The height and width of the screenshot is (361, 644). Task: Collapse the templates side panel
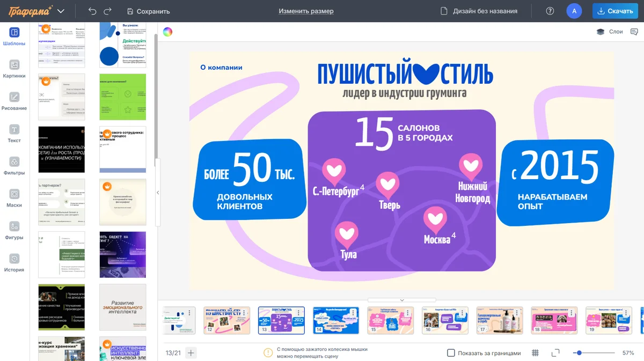click(158, 193)
